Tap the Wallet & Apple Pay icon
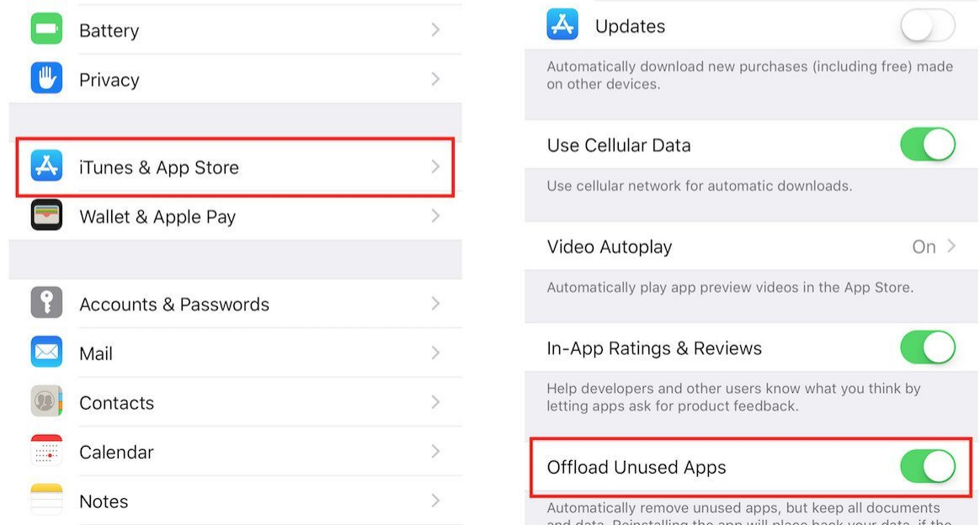This screenshot has height=525, width=980. (46, 215)
